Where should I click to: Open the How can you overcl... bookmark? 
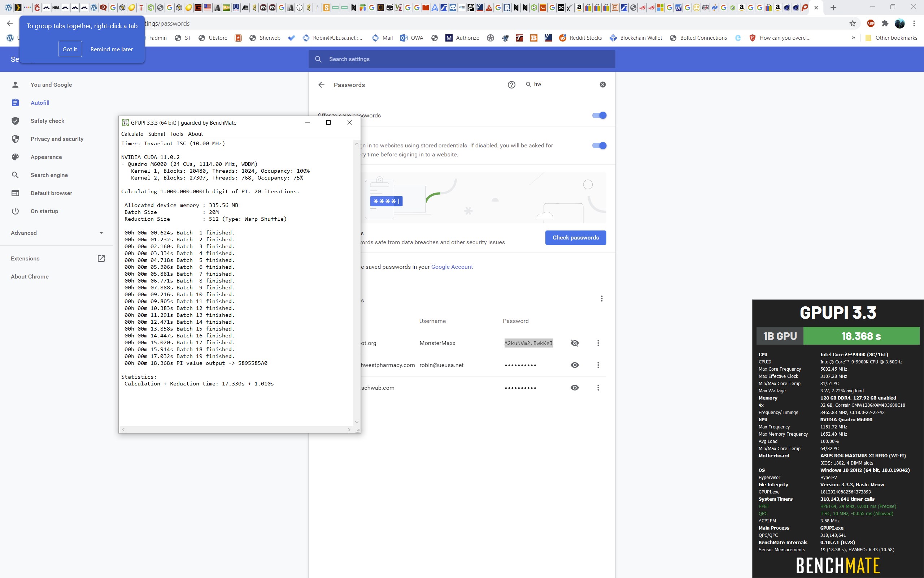coord(780,38)
